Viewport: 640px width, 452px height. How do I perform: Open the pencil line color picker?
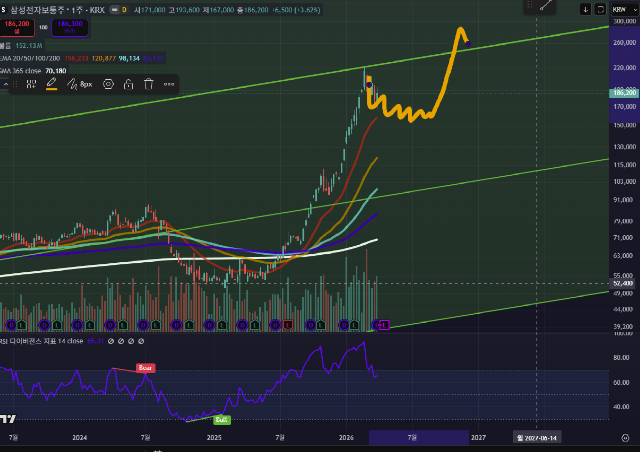[x=51, y=84]
